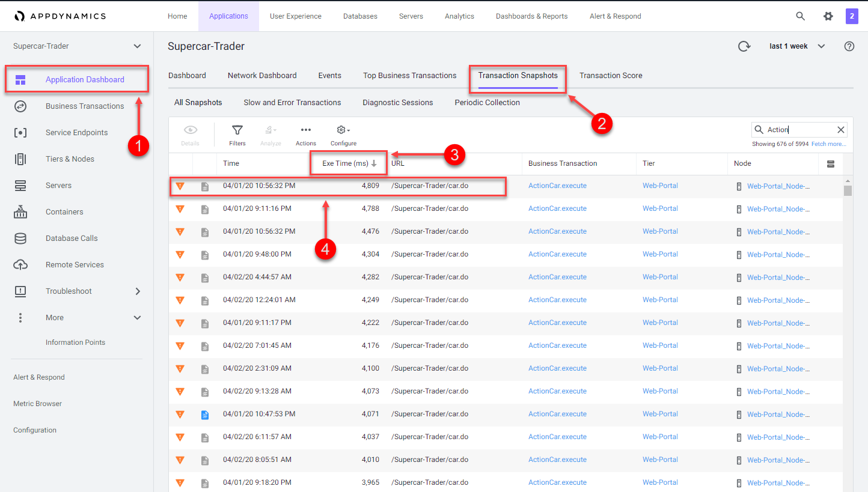Click the Details eye button
Image resolution: width=868 pixels, height=492 pixels.
[x=191, y=135]
